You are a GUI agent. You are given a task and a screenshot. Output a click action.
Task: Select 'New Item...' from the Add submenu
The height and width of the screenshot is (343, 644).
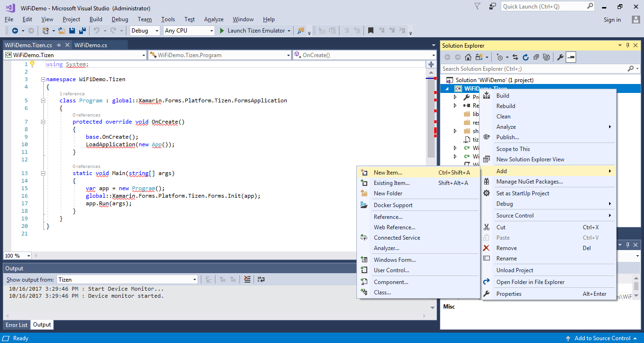(x=388, y=173)
